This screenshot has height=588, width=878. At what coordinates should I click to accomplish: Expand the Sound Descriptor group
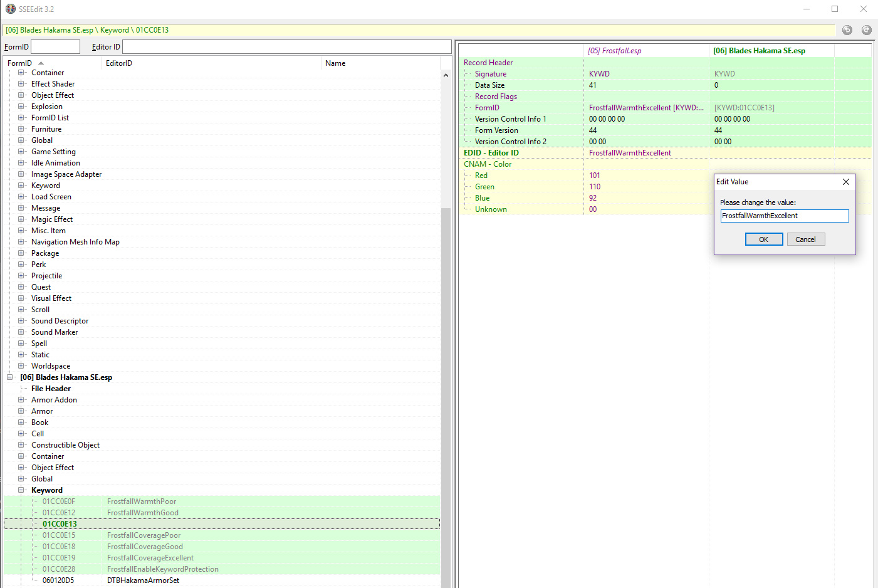click(x=21, y=321)
